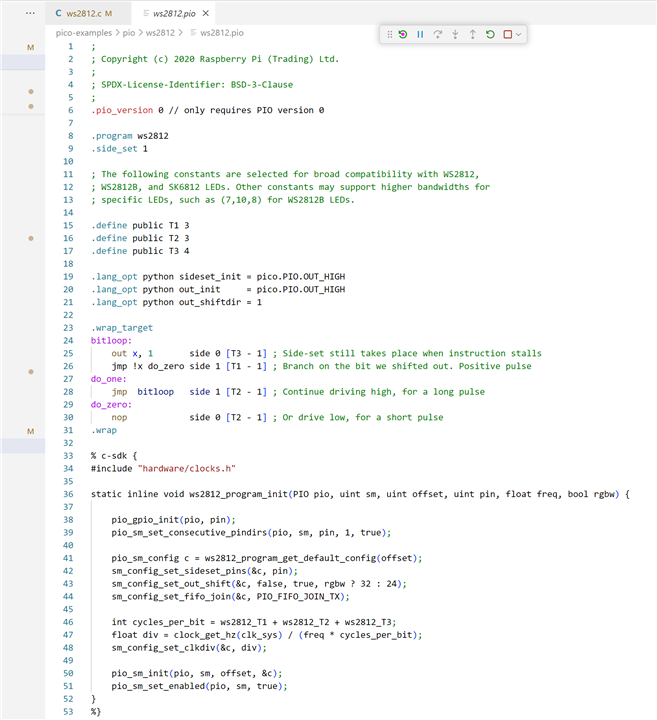Pause the debug session
Viewport: 657px width, 720px height.
point(420,34)
